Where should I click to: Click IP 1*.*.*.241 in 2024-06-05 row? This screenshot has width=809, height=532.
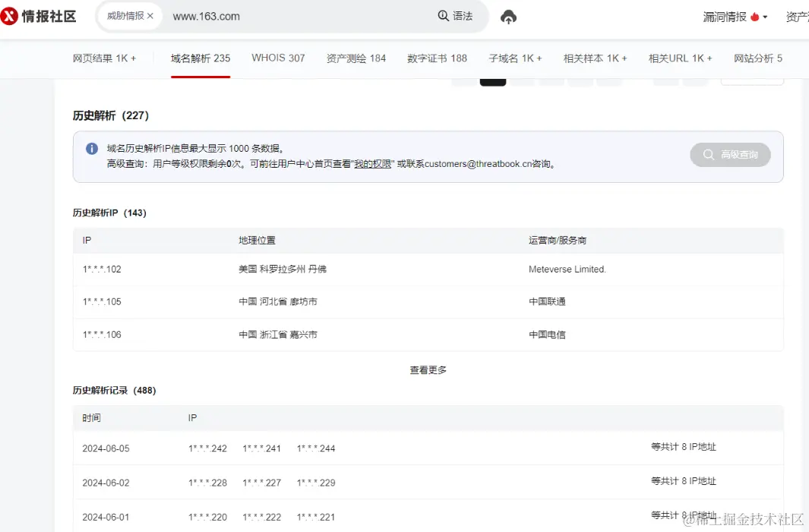pyautogui.click(x=261, y=449)
